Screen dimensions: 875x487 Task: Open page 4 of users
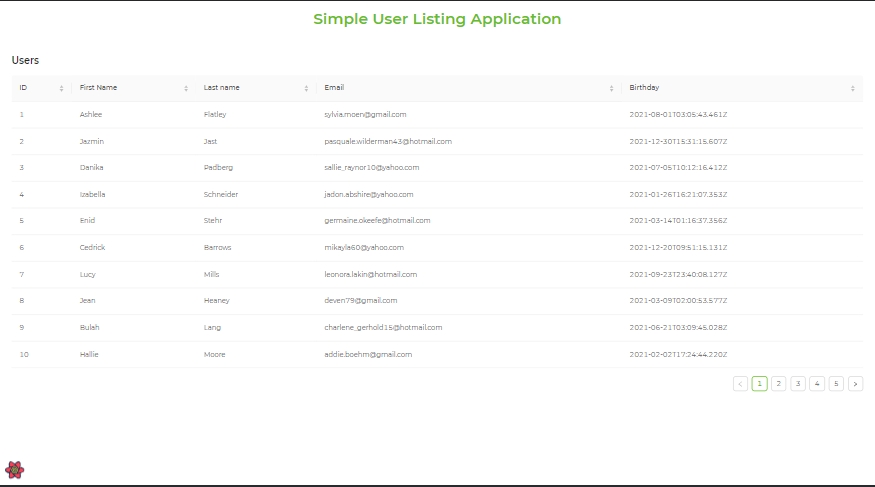[817, 383]
